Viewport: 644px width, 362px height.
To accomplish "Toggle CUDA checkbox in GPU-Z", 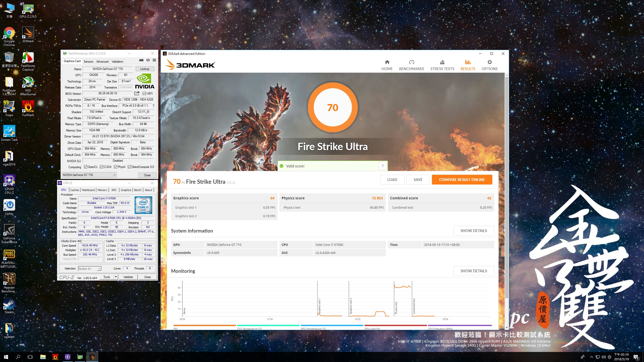I will (101, 167).
